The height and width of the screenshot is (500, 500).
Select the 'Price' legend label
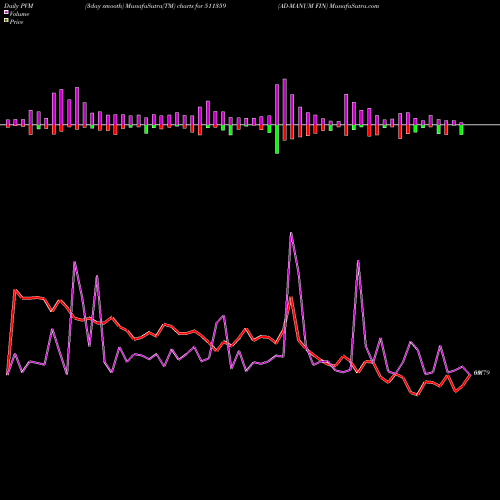coord(16,22)
